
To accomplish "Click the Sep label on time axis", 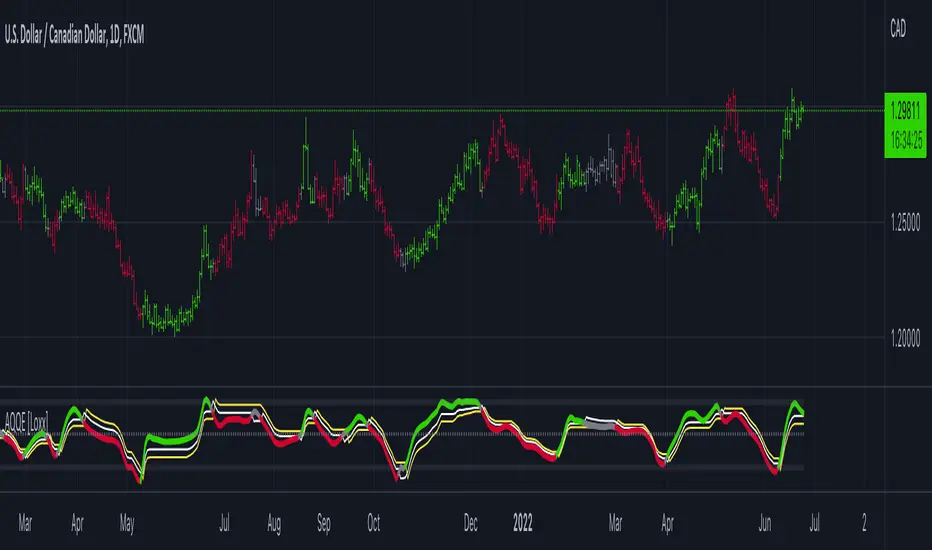I will pyautogui.click(x=323, y=523).
